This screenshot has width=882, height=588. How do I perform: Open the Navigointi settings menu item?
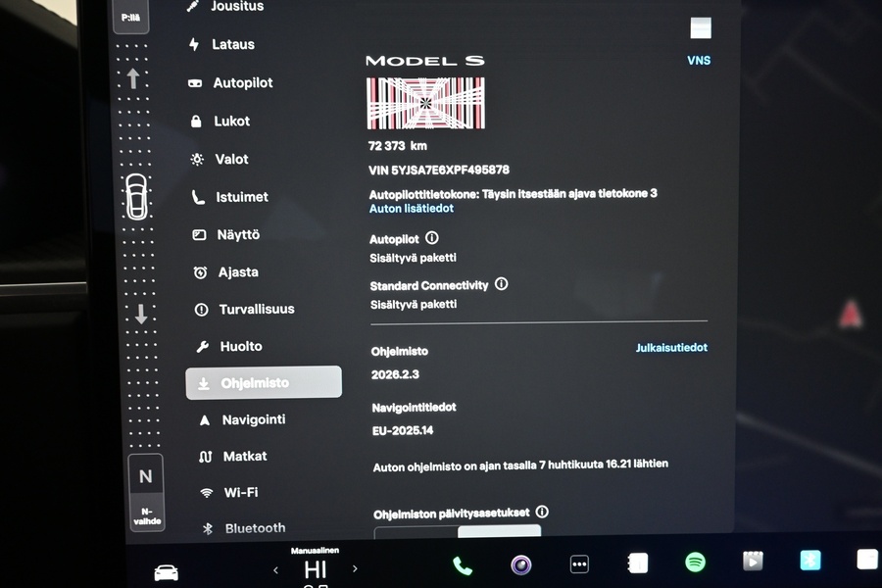click(253, 419)
